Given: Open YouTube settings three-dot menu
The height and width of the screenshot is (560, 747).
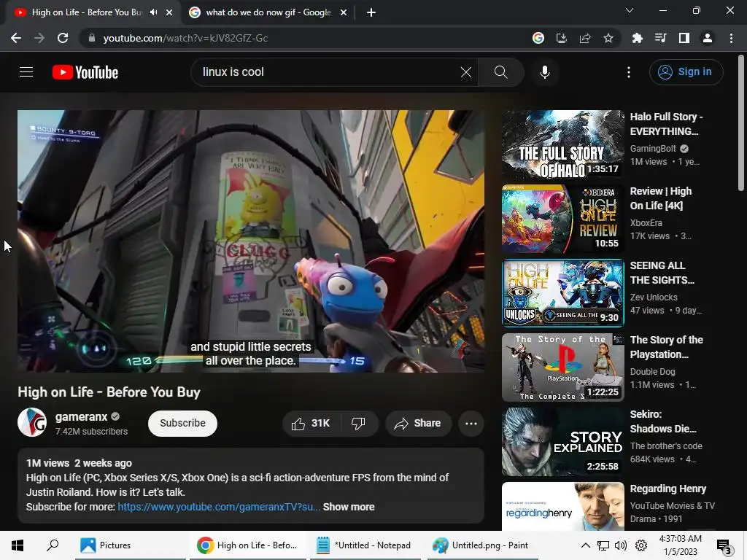Looking at the screenshot, I should pos(629,72).
